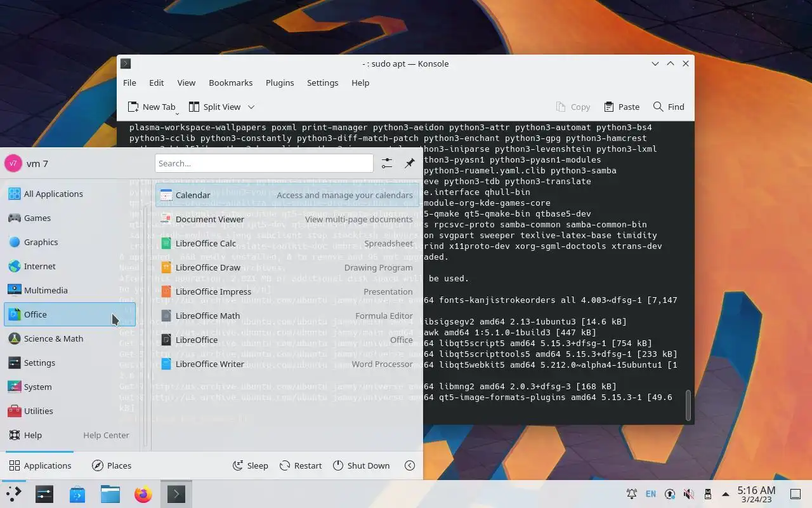Click the Konsole terminal scrollbar
This screenshot has height=508, width=812.
[688, 405]
